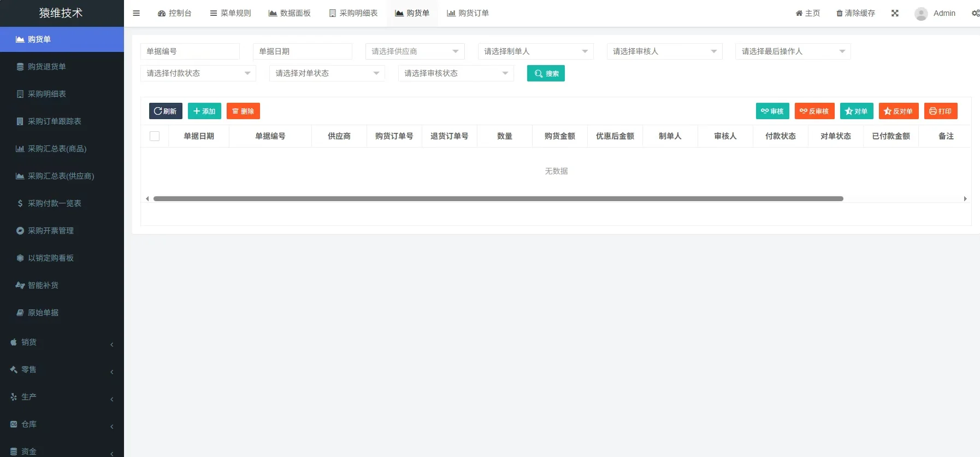980x457 pixels.
Task: Open 购货退货单 in the sidebar
Action: click(62, 67)
